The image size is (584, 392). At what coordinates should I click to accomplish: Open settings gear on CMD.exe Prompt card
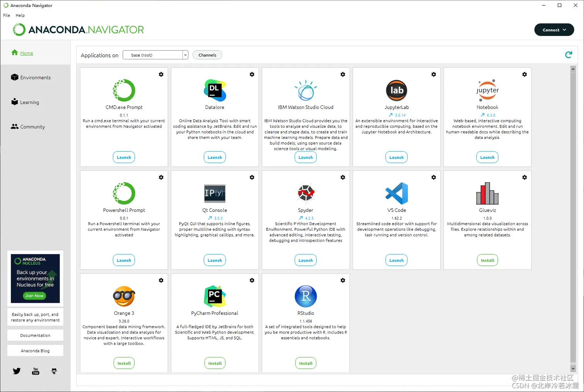tap(161, 74)
